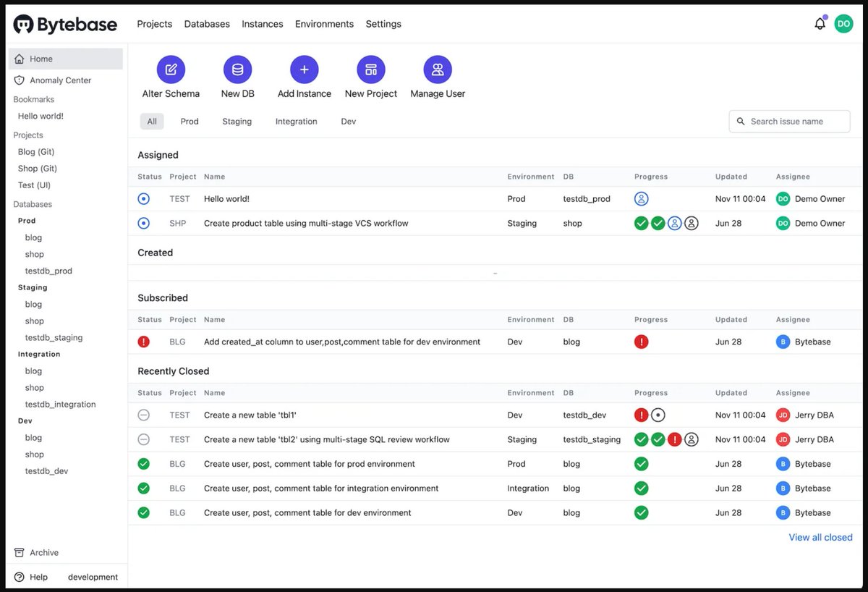The height and width of the screenshot is (592, 868).
Task: Switch to the Instances page
Action: click(262, 24)
